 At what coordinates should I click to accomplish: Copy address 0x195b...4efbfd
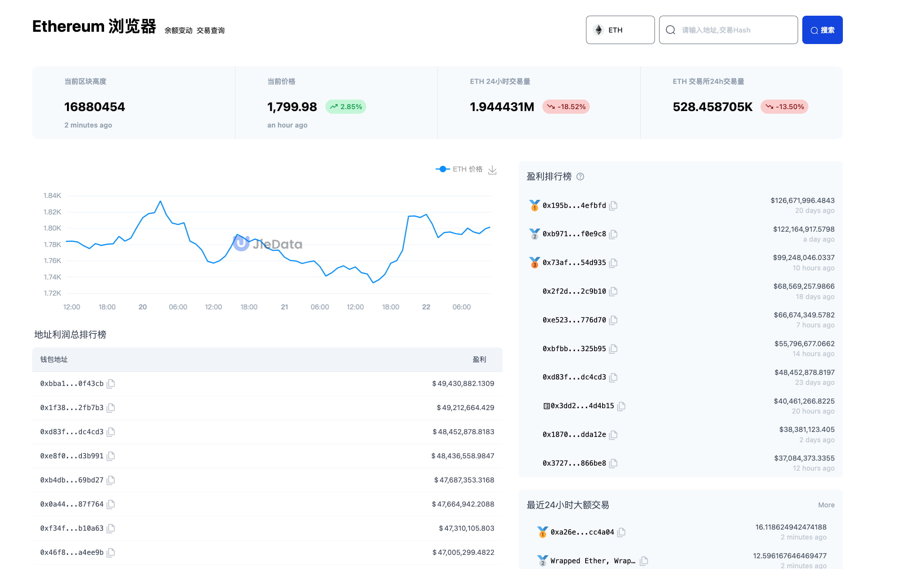coord(613,206)
